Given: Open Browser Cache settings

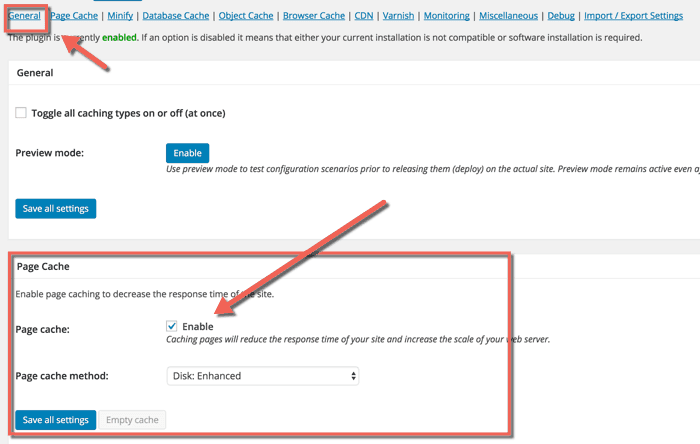Looking at the screenshot, I should pos(314,16).
